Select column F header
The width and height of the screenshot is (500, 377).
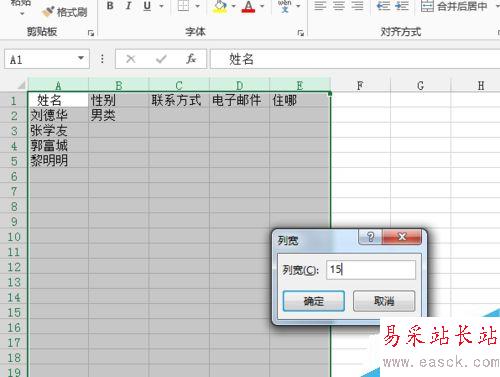[x=360, y=85]
